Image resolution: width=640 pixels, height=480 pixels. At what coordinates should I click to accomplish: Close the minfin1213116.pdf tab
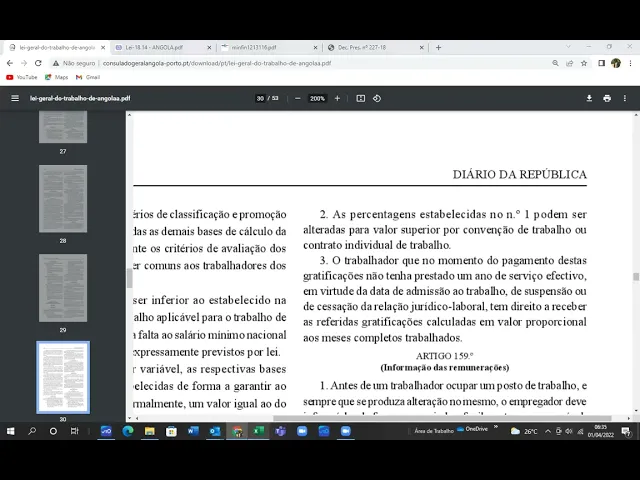coord(316,47)
